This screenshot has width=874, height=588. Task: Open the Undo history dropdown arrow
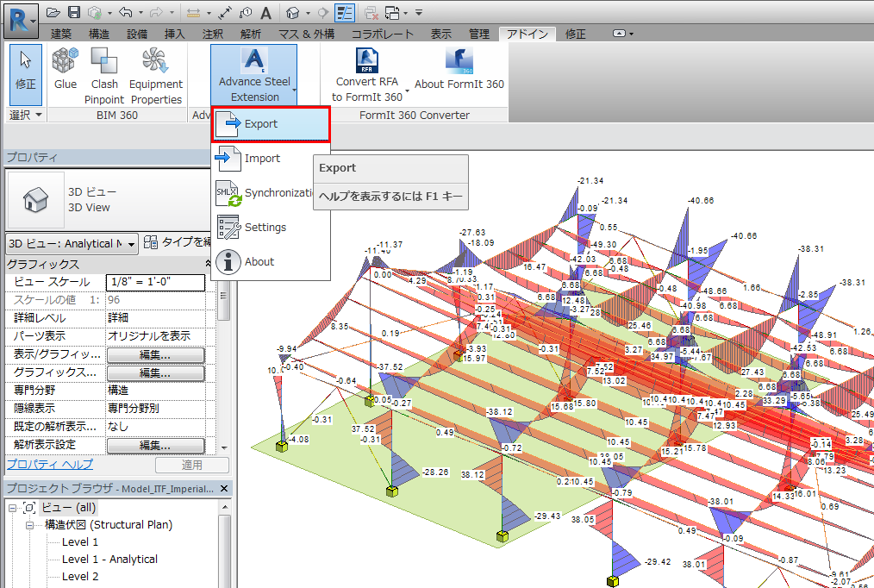pyautogui.click(x=140, y=12)
